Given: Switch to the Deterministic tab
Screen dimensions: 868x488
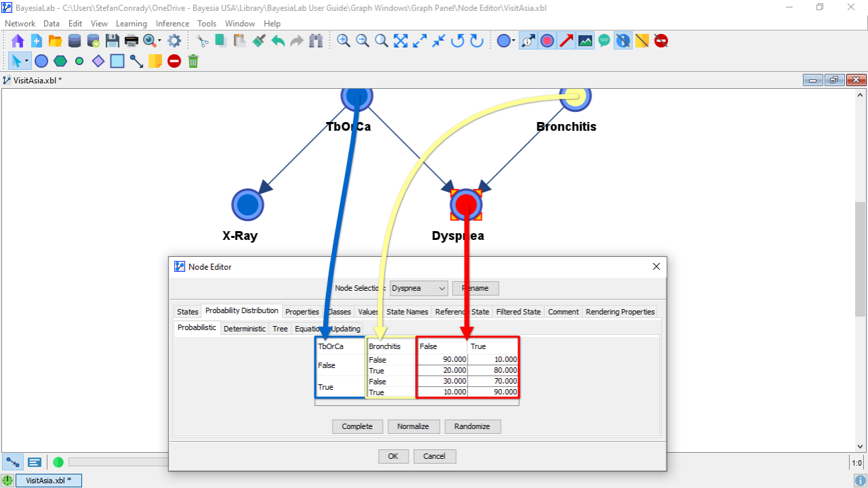Looking at the screenshot, I should 245,329.
